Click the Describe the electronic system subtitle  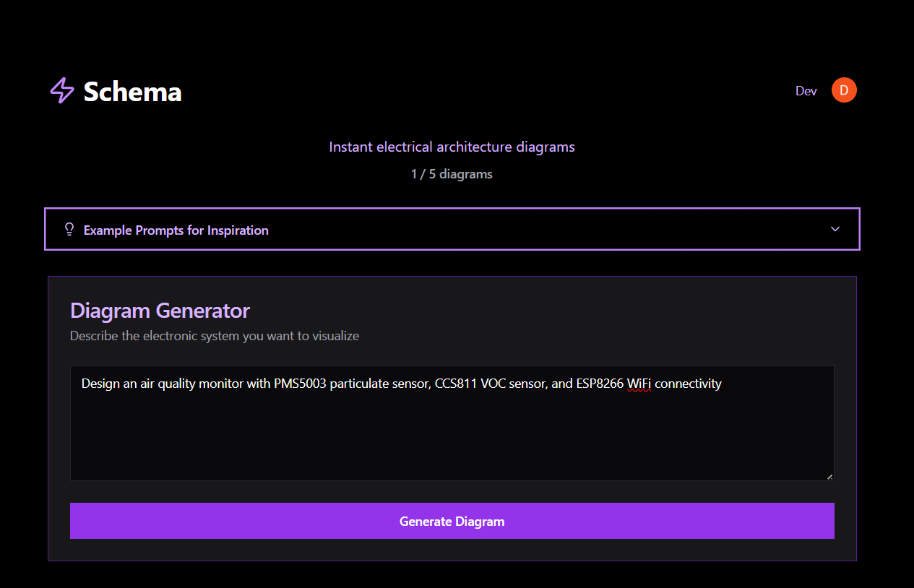(x=215, y=336)
